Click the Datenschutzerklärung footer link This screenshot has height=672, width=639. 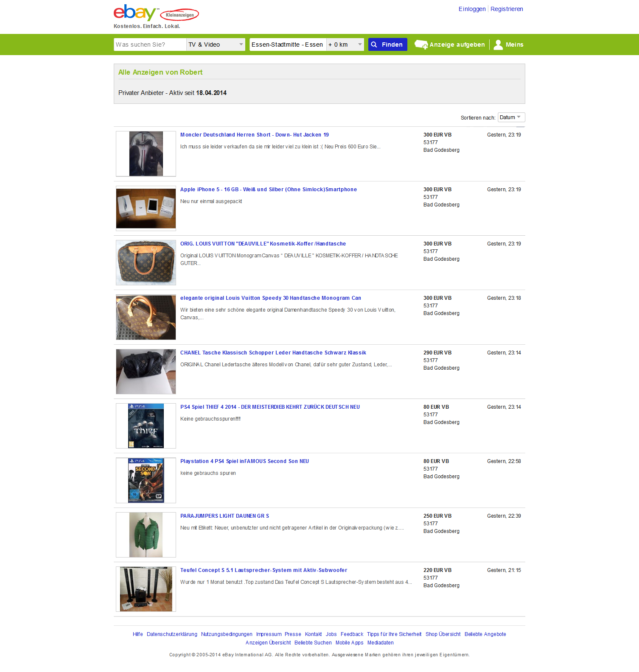(x=172, y=634)
